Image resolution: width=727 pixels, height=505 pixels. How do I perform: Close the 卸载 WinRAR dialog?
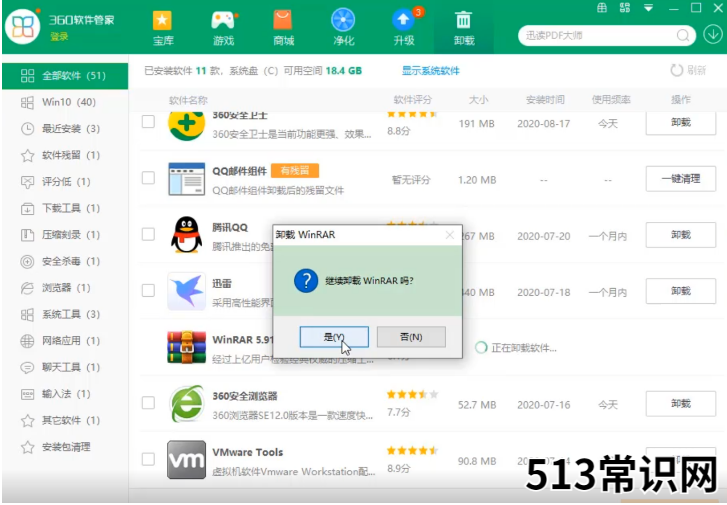450,235
